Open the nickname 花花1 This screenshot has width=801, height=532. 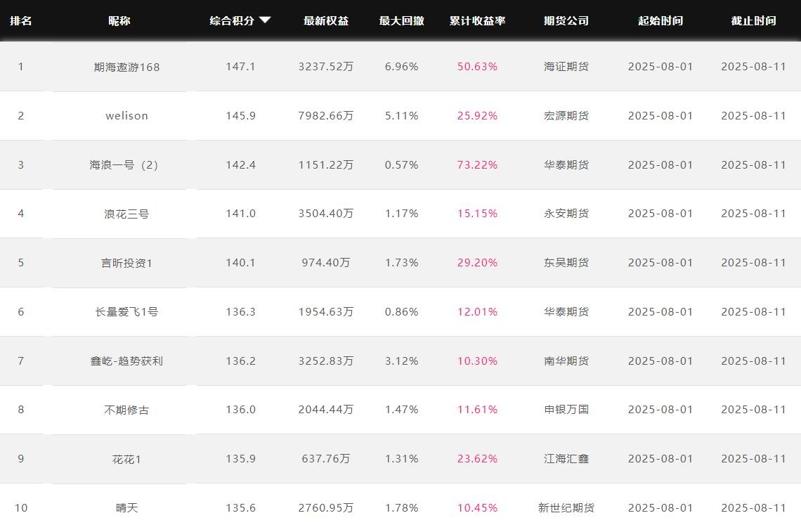coord(126,459)
